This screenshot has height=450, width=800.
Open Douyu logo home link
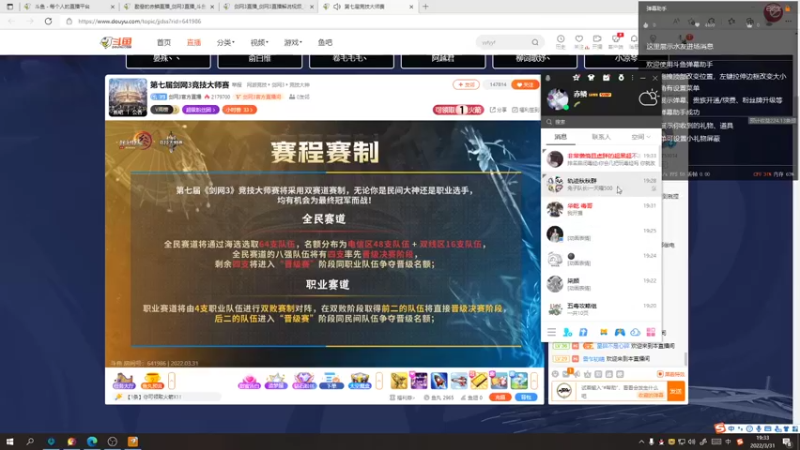[x=116, y=42]
